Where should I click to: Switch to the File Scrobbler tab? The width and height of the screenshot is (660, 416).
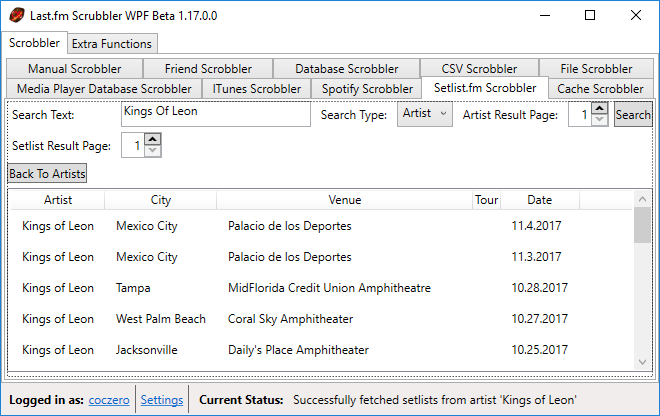596,69
